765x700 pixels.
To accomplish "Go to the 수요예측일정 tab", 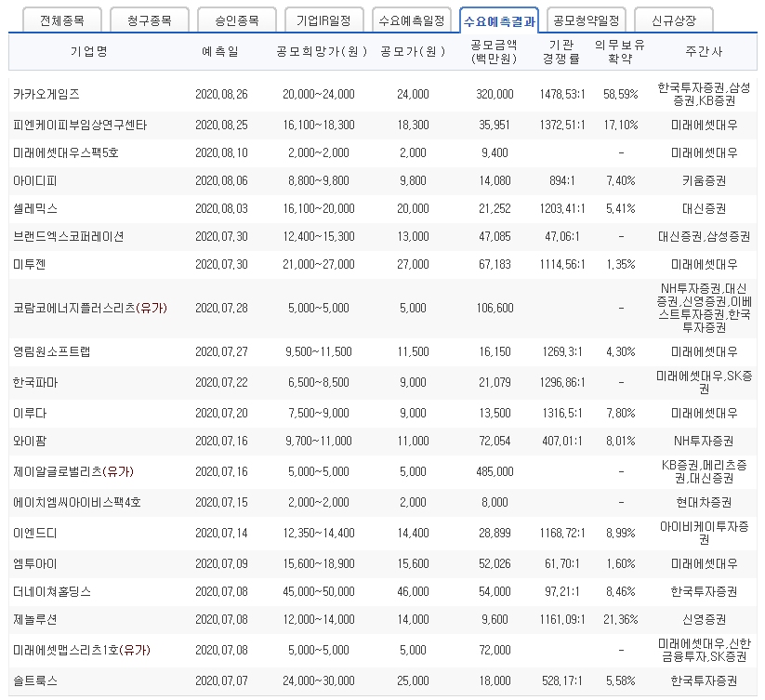I will coord(411,20).
